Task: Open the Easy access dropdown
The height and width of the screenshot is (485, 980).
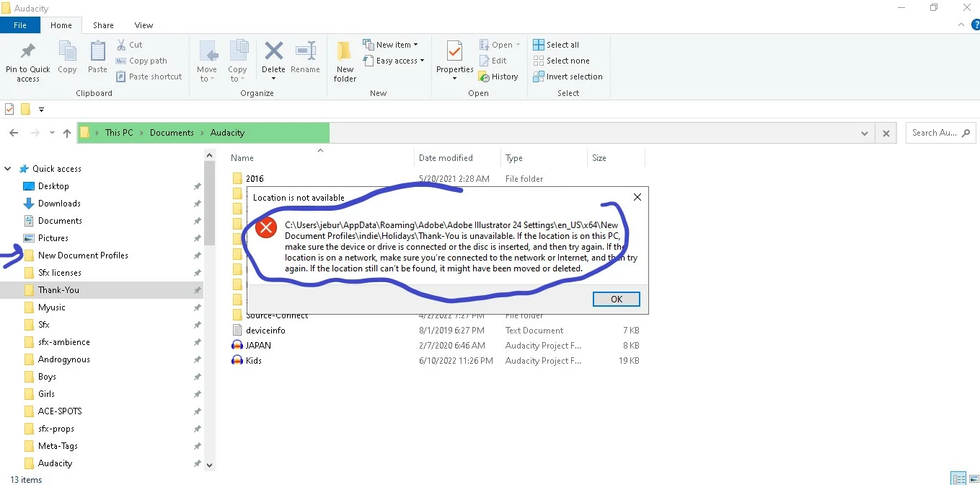Action: click(394, 61)
